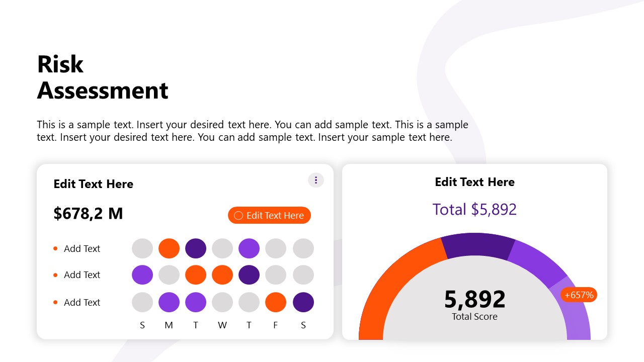Click the orange dot in Friday column
This screenshot has width=644, height=362.
point(276,302)
